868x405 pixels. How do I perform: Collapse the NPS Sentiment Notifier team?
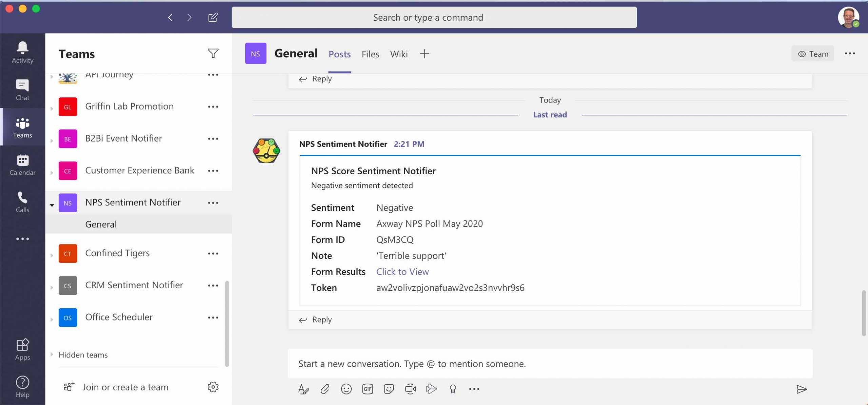[x=52, y=205]
